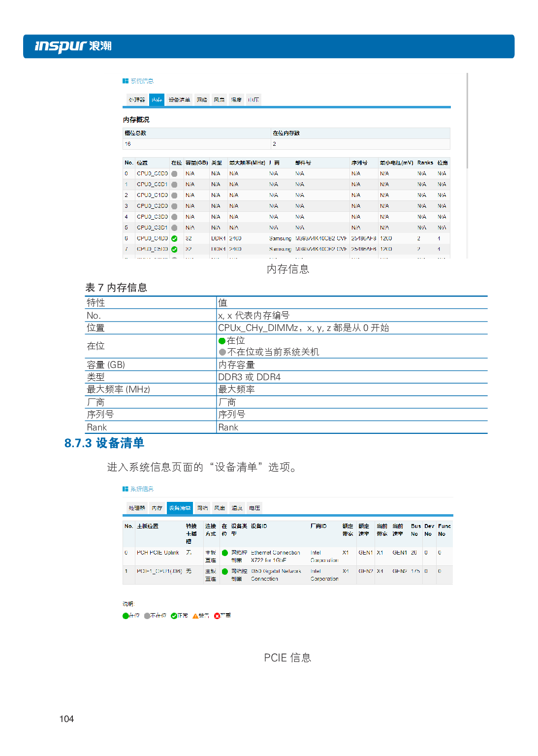
Task: Click the gray 不在位 dot in the legend
Action: tap(147, 616)
